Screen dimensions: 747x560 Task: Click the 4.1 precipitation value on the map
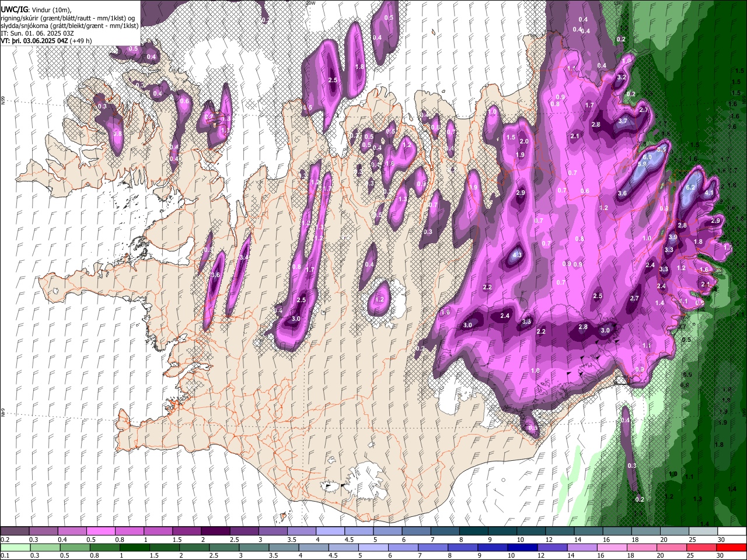(710, 193)
